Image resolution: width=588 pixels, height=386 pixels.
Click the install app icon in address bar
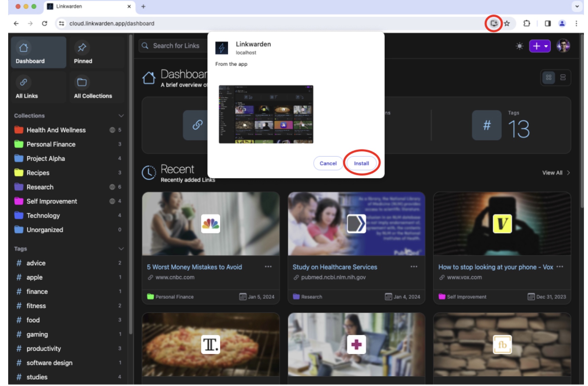pyautogui.click(x=494, y=23)
